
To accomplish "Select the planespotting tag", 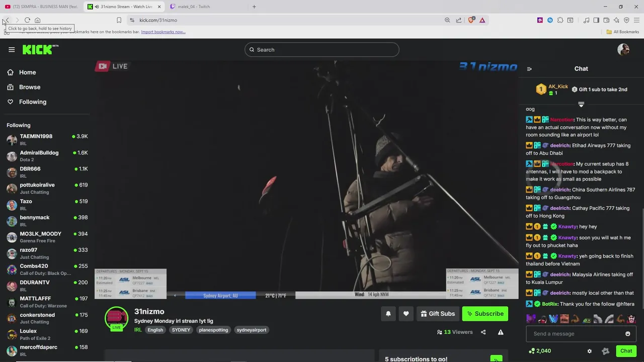I will point(213,330).
